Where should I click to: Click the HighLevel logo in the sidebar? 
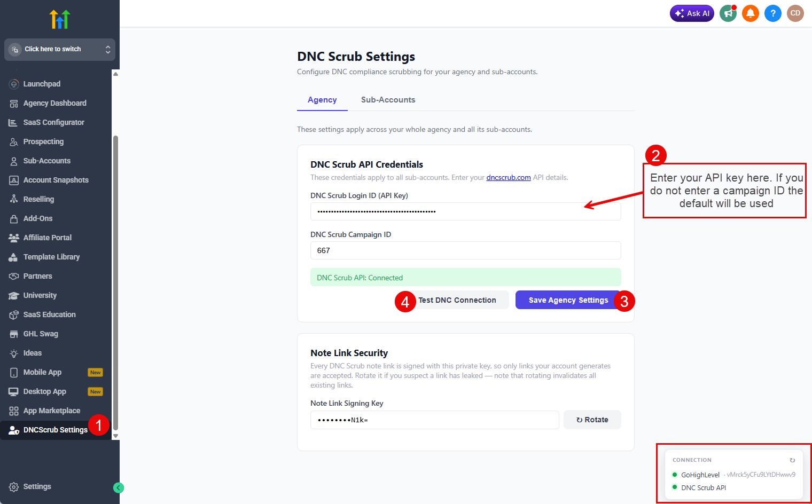(60, 19)
